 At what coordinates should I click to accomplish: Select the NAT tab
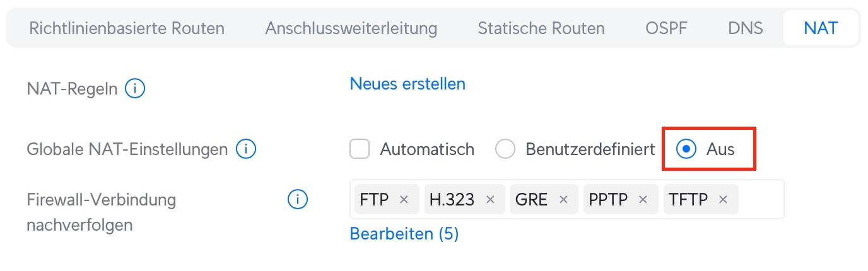[x=821, y=28]
